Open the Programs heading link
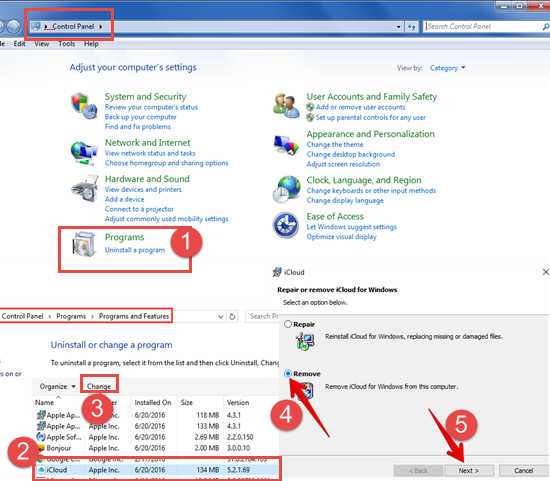This screenshot has height=481, width=550. coord(125,238)
